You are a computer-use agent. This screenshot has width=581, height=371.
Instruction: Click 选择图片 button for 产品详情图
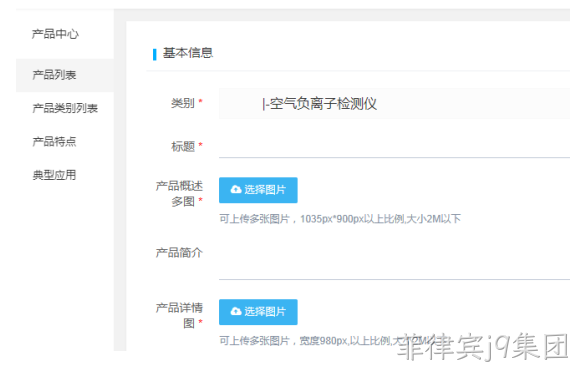click(x=258, y=312)
